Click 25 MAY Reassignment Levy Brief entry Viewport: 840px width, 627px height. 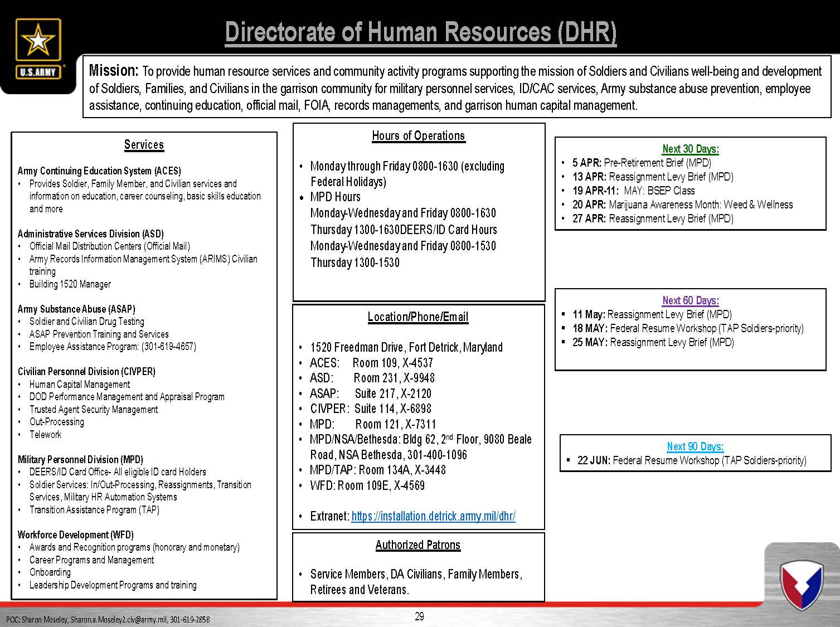653,342
